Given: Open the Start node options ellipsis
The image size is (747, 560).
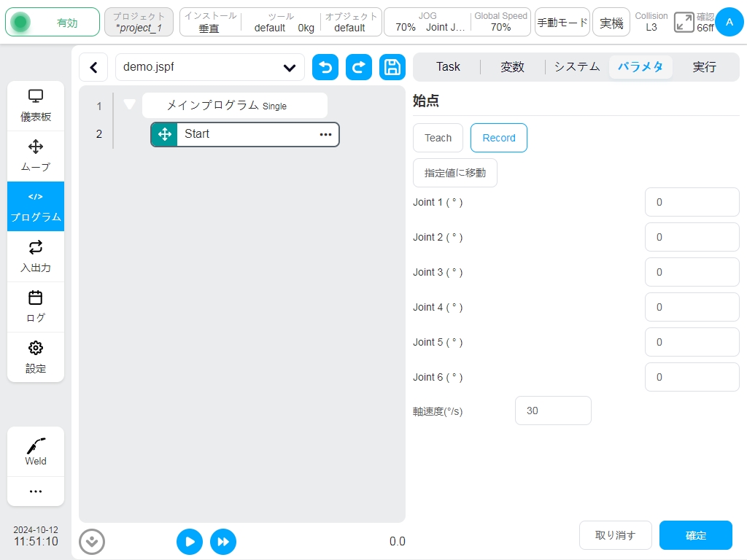Looking at the screenshot, I should [325, 134].
